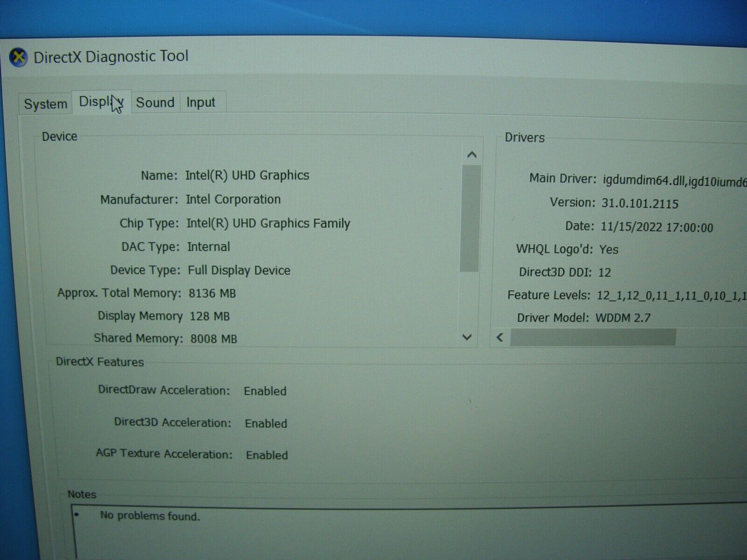Select 'Intel(R) UHD Graphics Family' chip type
747x560 pixels.
point(268,223)
